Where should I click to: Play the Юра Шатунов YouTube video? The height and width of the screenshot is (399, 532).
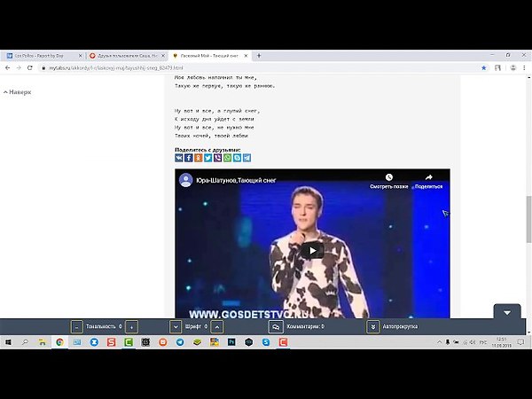pos(312,251)
